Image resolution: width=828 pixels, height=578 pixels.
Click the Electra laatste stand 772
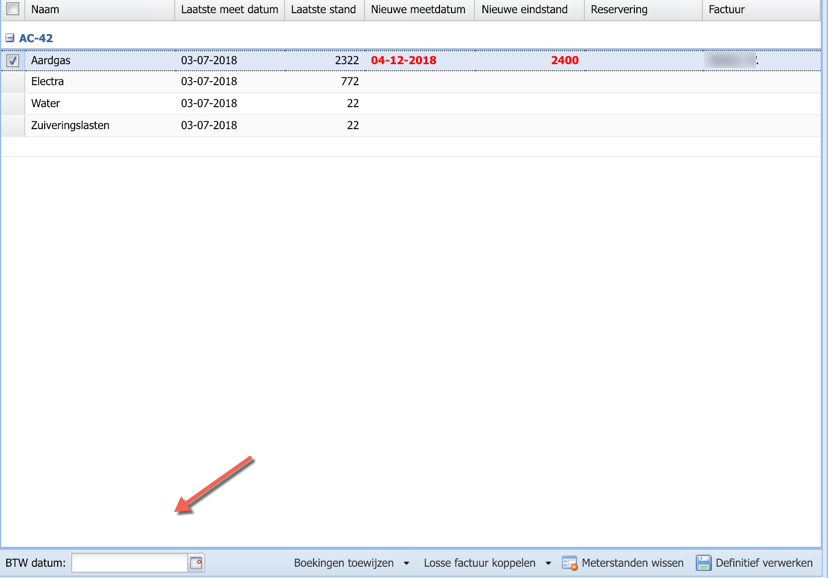click(x=350, y=82)
